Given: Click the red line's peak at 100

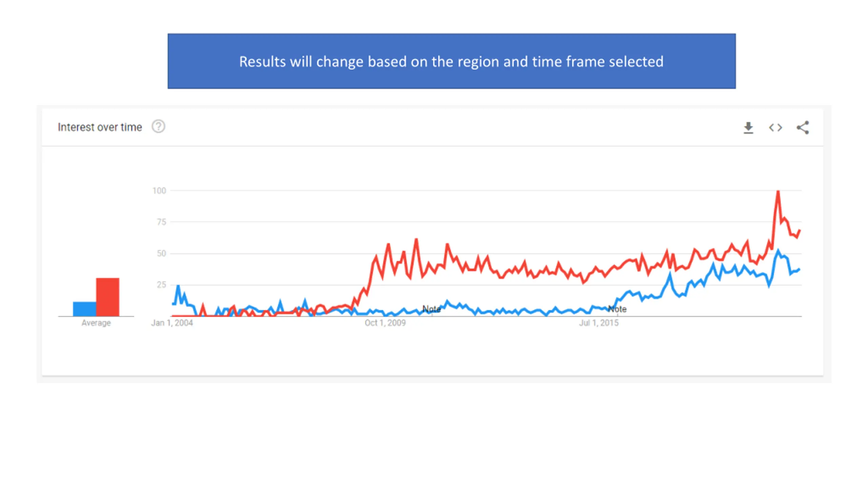Looking at the screenshot, I should [778, 192].
